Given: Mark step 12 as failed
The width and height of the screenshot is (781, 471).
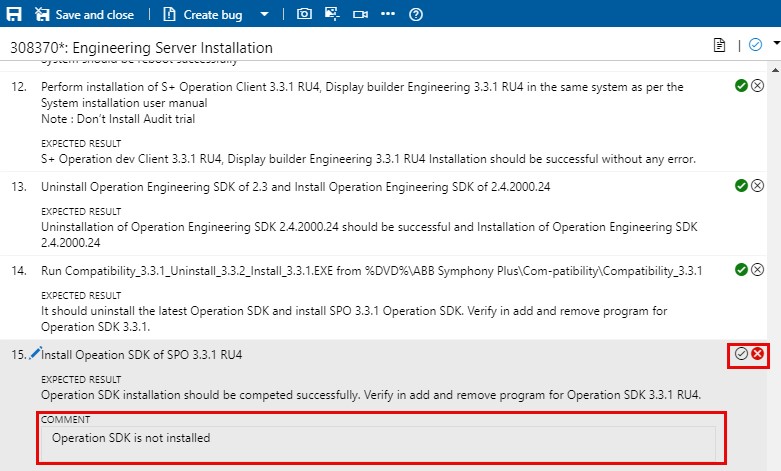Looking at the screenshot, I should [758, 86].
